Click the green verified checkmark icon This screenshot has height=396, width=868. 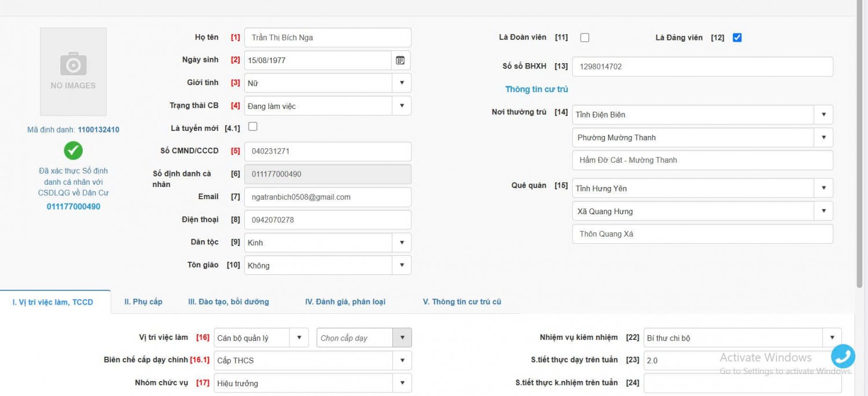(x=73, y=151)
